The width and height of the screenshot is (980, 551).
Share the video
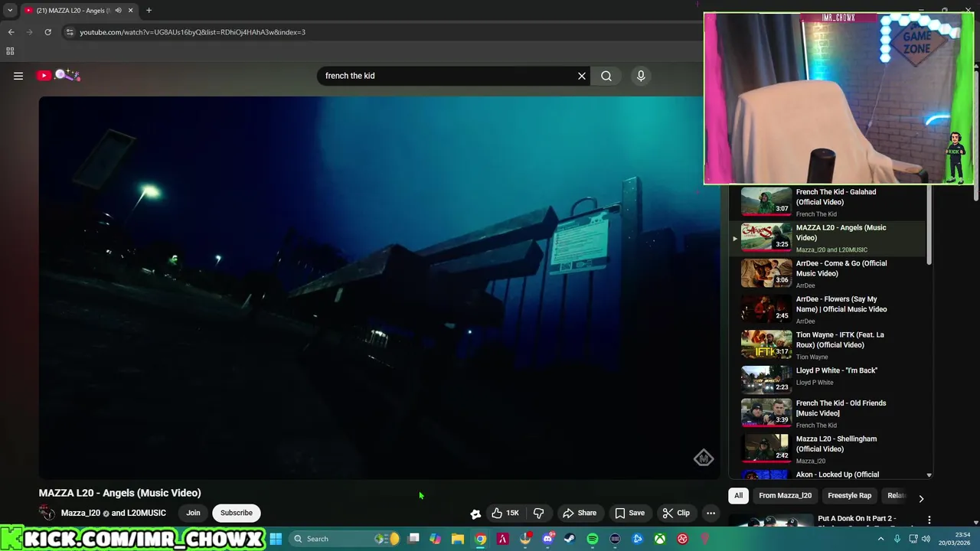[x=580, y=513]
